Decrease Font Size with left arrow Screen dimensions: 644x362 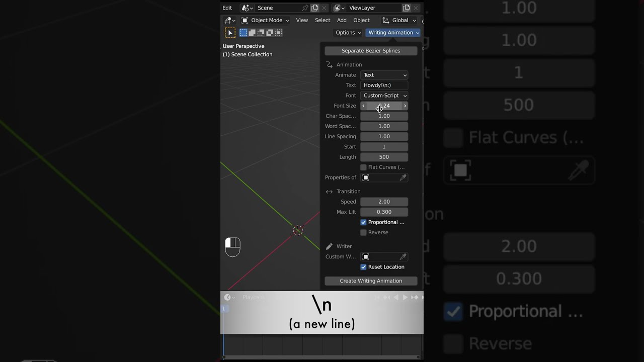click(363, 106)
